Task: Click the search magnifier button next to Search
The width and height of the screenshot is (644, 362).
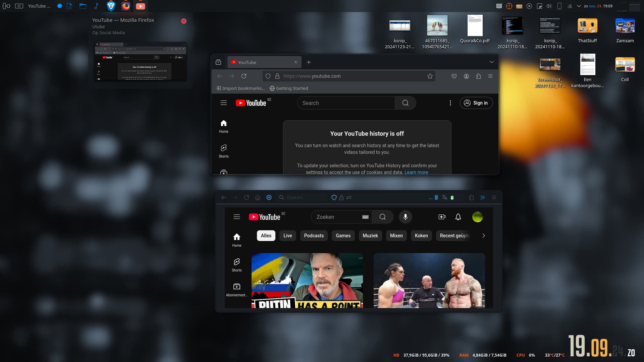Action: [x=406, y=103]
